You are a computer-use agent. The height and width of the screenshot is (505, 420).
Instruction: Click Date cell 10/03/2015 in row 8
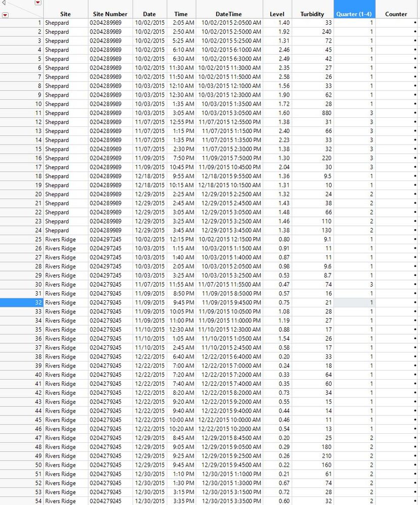(x=150, y=86)
